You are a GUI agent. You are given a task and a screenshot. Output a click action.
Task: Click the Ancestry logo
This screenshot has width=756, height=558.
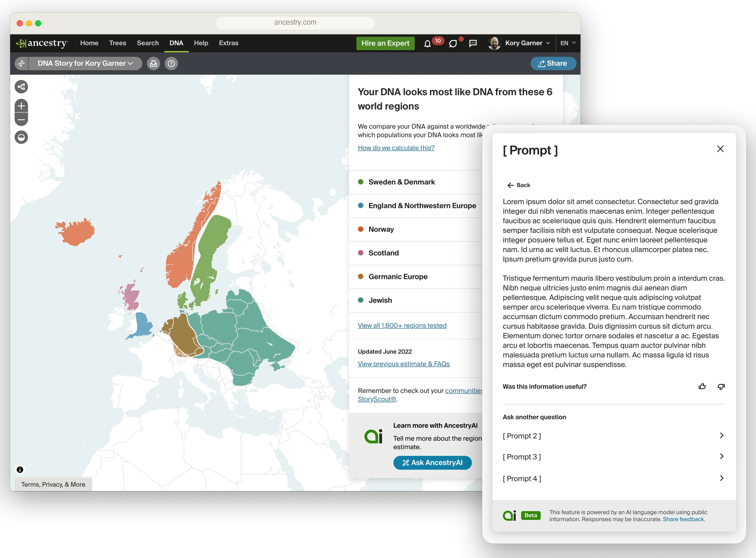tap(42, 43)
